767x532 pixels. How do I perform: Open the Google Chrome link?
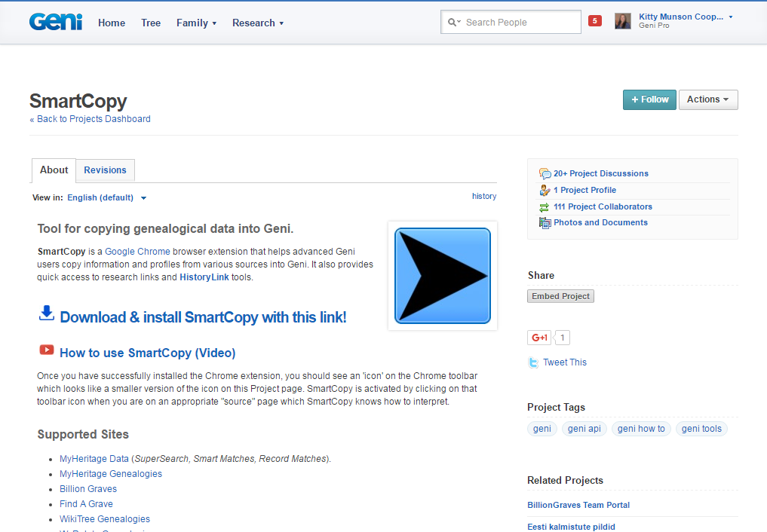[137, 252]
